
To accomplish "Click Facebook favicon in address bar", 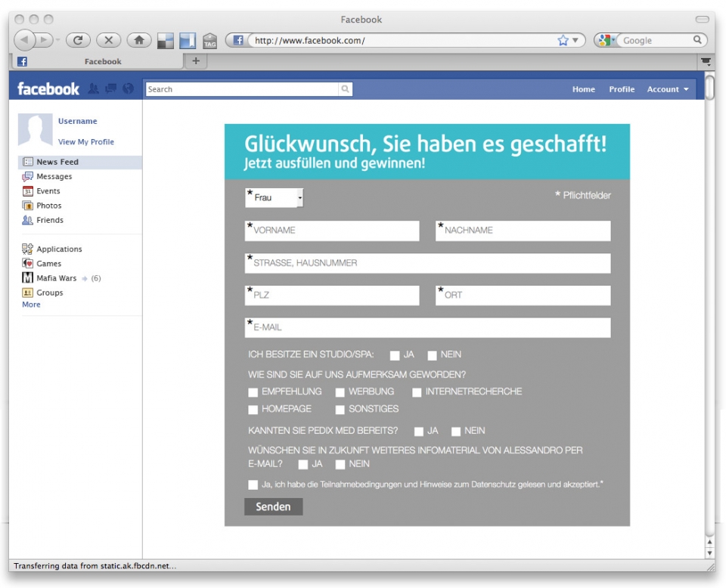I will pos(238,40).
